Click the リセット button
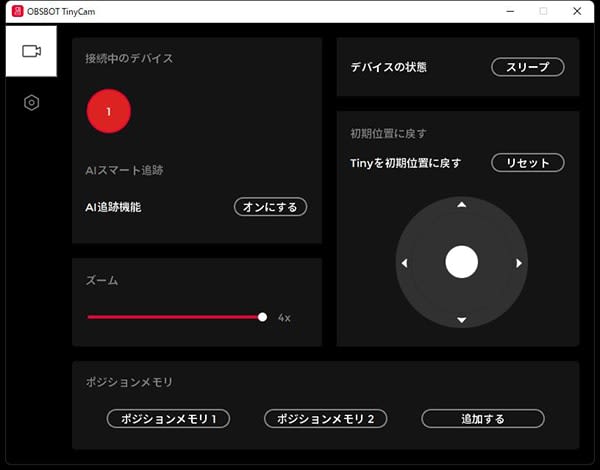This screenshot has height=470, width=600. pos(528,163)
